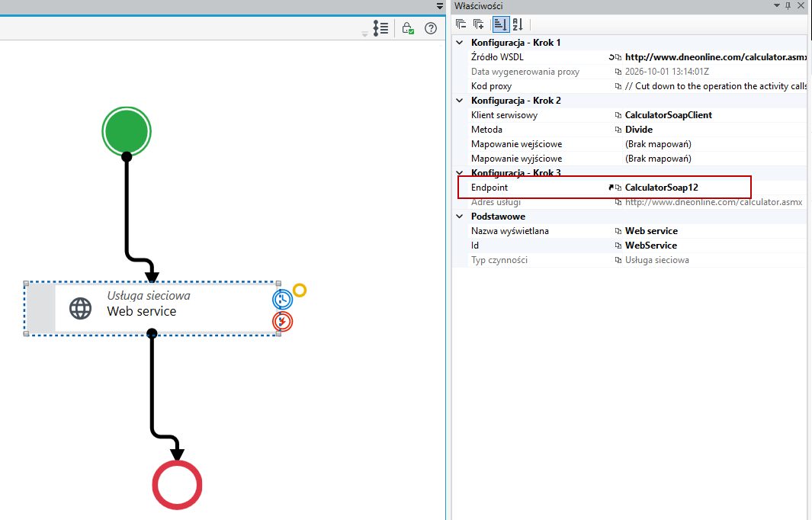Select the Web service activity box
Viewport: 812px width, 520px height.
click(152, 309)
